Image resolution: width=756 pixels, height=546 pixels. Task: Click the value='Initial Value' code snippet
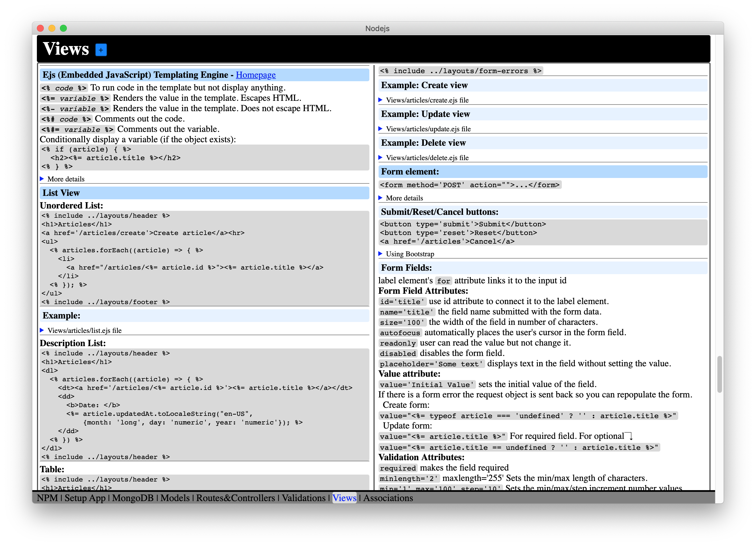point(427,384)
